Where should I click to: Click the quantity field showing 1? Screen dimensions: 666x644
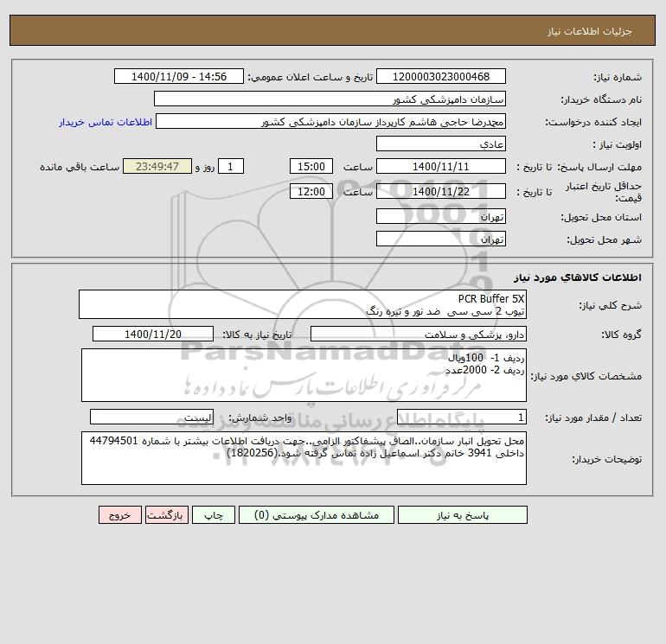[x=462, y=418]
